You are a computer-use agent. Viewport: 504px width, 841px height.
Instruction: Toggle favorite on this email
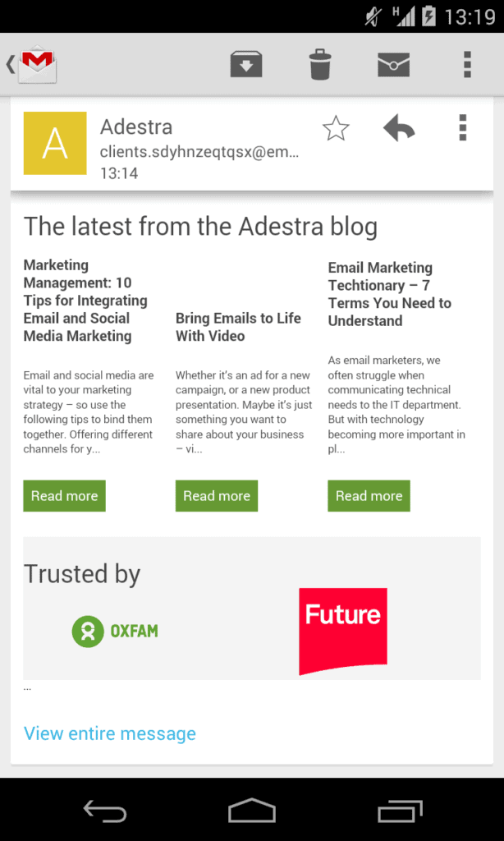click(x=336, y=128)
